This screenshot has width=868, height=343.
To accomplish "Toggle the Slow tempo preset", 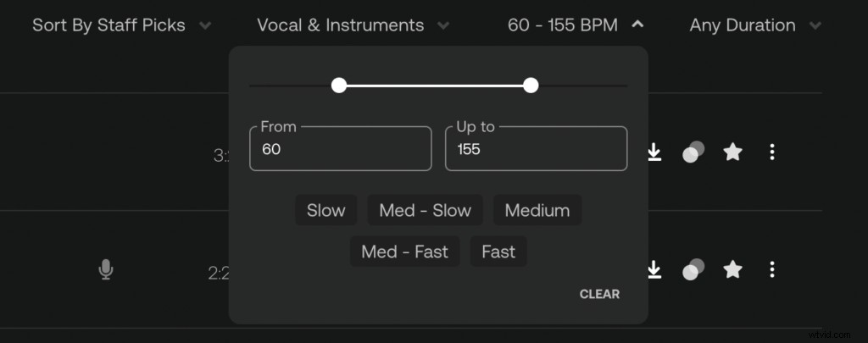I will pyautogui.click(x=326, y=210).
